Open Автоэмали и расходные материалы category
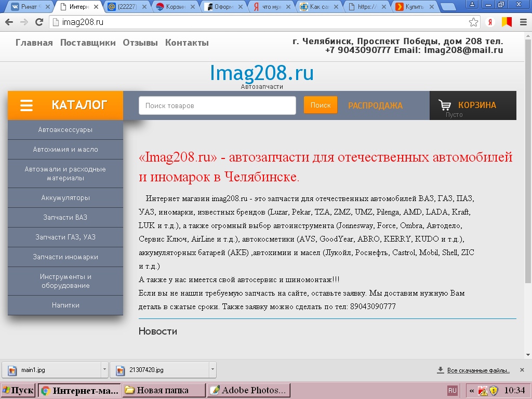532x399 pixels. (65, 174)
